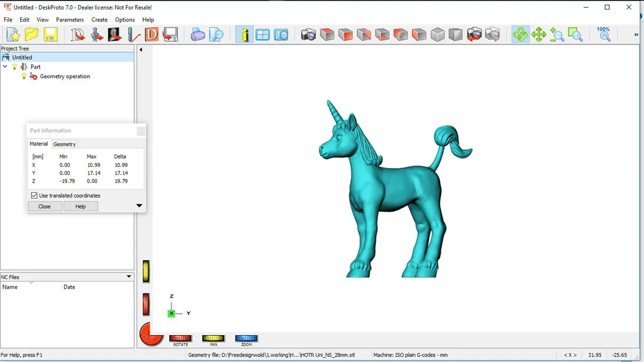644x362 pixels.
Task: Open the Help menu
Action: pyautogui.click(x=148, y=20)
